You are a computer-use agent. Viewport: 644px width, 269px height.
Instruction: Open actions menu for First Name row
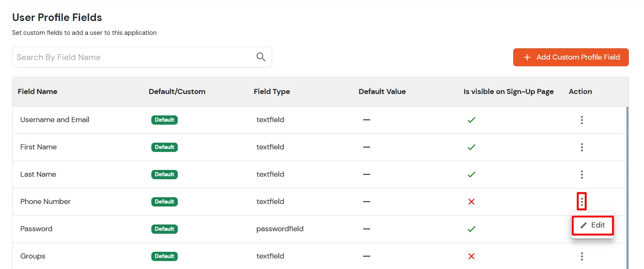coord(582,147)
